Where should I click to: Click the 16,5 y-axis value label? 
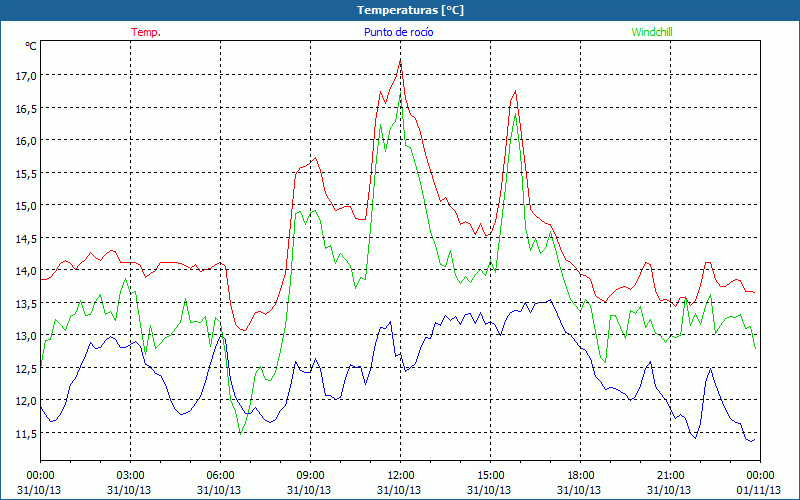(24, 108)
